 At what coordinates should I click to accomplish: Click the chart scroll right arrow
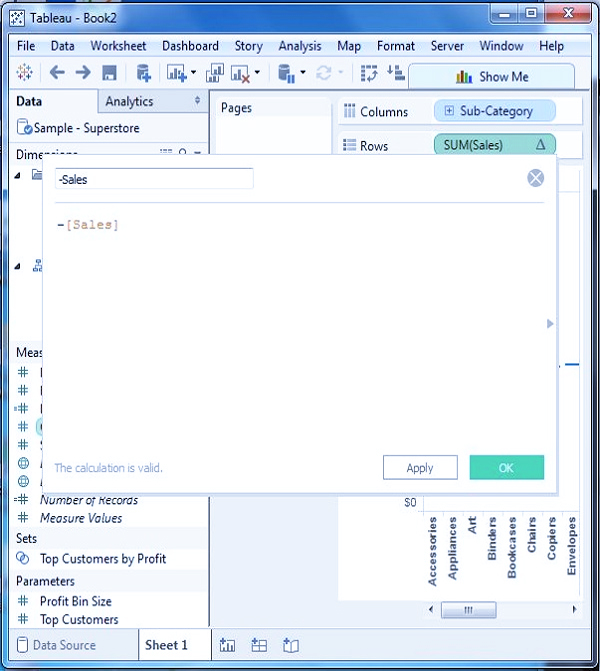[x=574, y=609]
